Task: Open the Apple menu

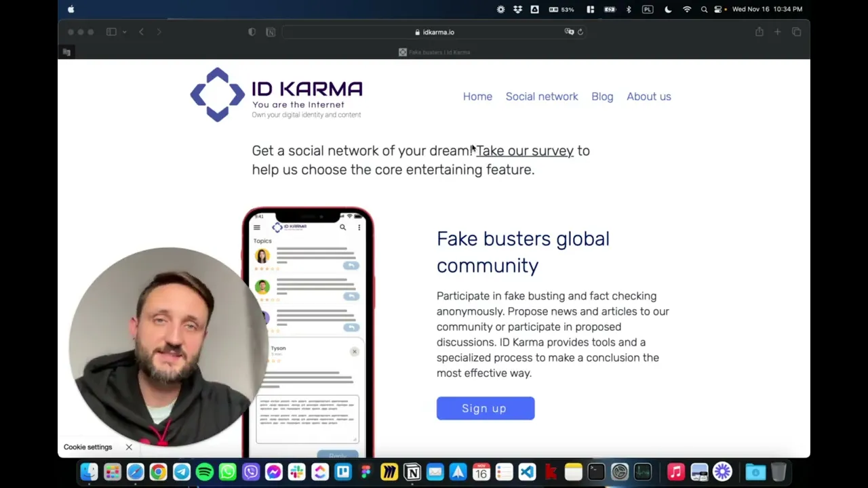Action: pyautogui.click(x=71, y=9)
